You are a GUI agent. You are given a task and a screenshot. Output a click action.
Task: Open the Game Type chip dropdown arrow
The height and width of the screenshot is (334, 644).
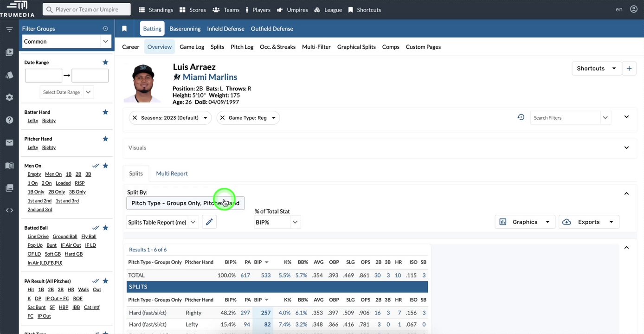[274, 118]
